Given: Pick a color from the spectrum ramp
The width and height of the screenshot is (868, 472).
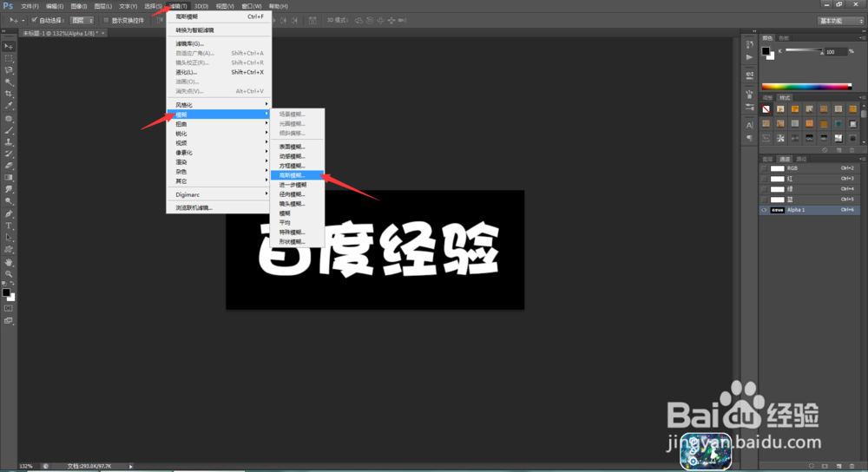Looking at the screenshot, I should point(806,86).
